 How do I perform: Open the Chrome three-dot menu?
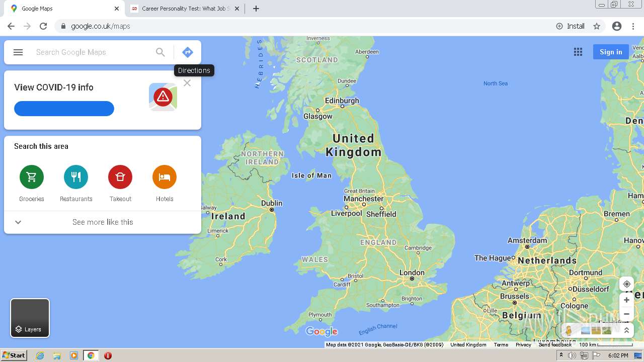pos(633,26)
